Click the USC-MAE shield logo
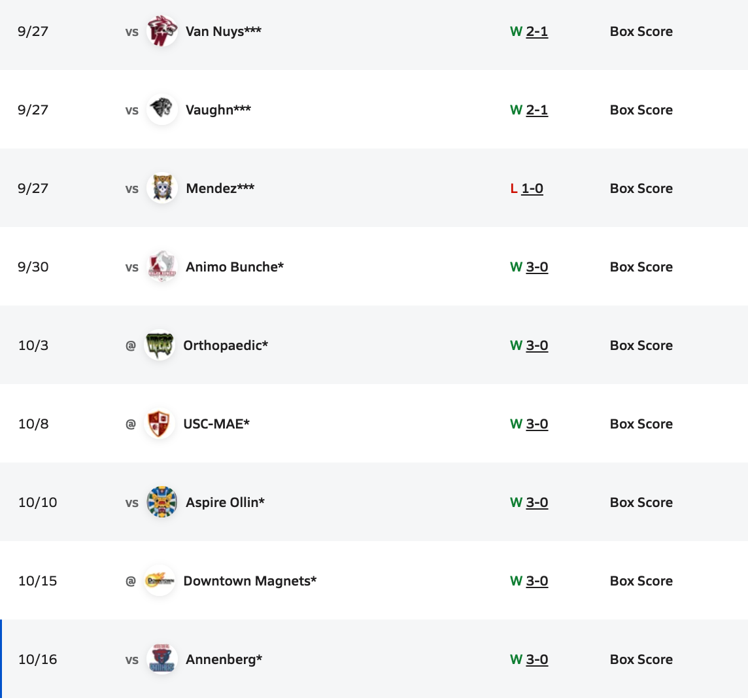 (159, 424)
